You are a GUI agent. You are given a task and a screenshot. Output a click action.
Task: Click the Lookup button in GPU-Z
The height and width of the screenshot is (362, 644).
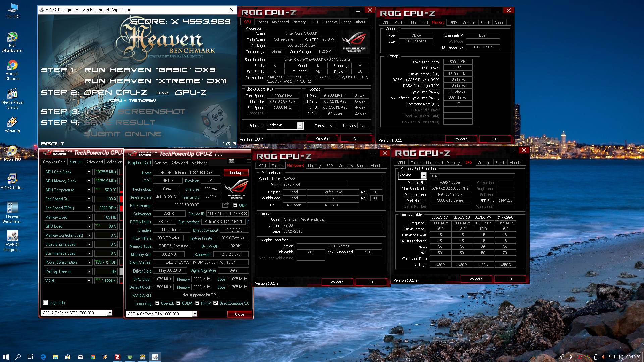236,173
